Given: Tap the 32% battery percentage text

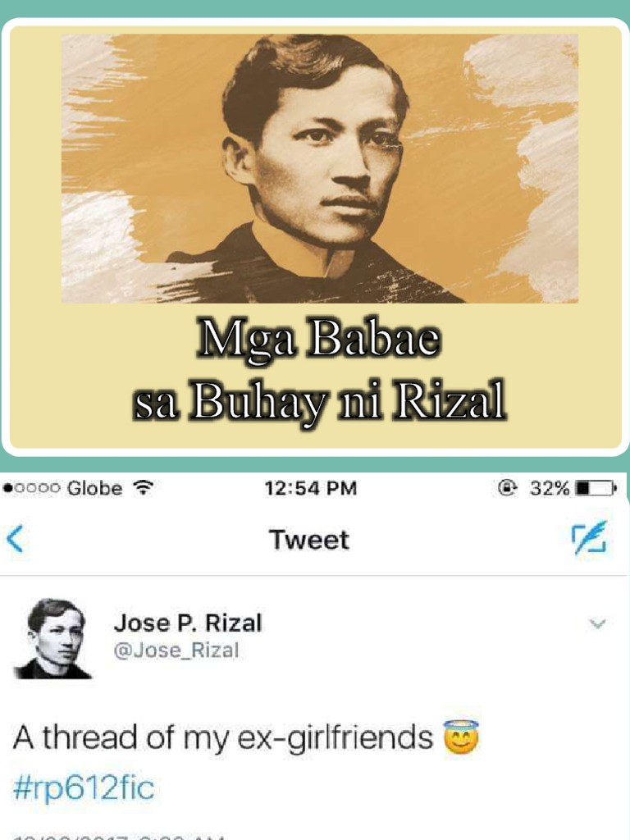Looking at the screenshot, I should click(x=550, y=488).
